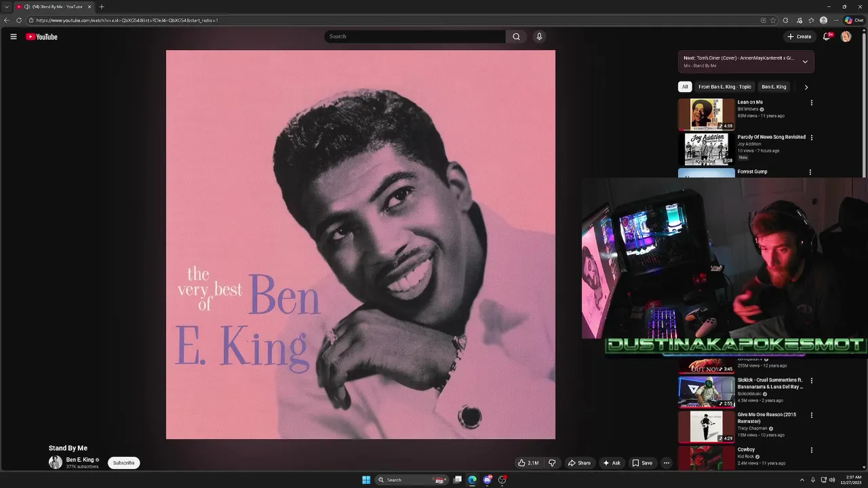The width and height of the screenshot is (868, 488).
Task: Click the Ask button
Action: 611,463
